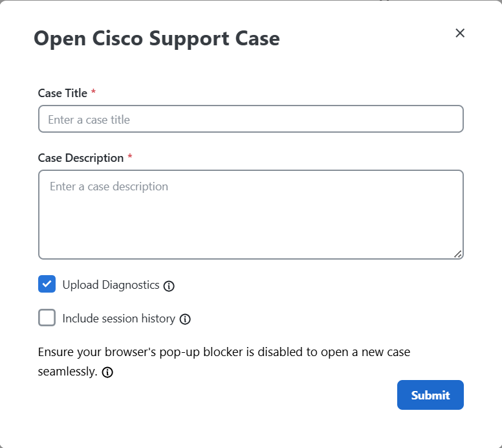Image resolution: width=502 pixels, height=448 pixels.
Task: Click the red asterisk beside Case Title
Action: [x=94, y=93]
